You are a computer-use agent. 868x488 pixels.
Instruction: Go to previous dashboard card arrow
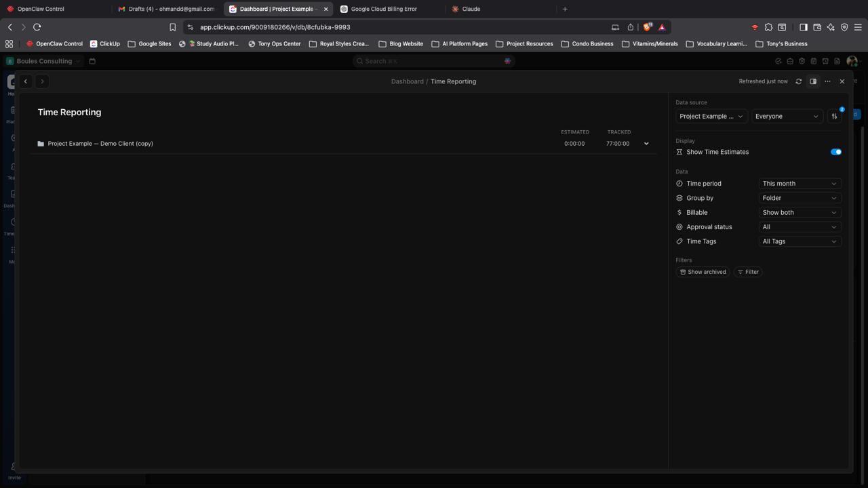point(26,81)
